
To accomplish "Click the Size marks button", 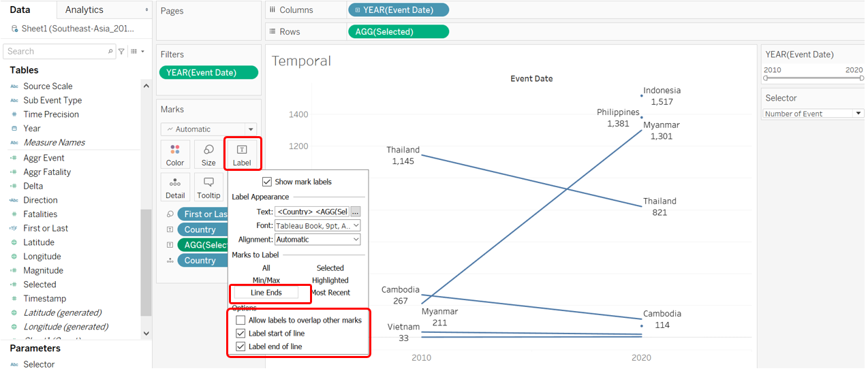I will (x=208, y=154).
